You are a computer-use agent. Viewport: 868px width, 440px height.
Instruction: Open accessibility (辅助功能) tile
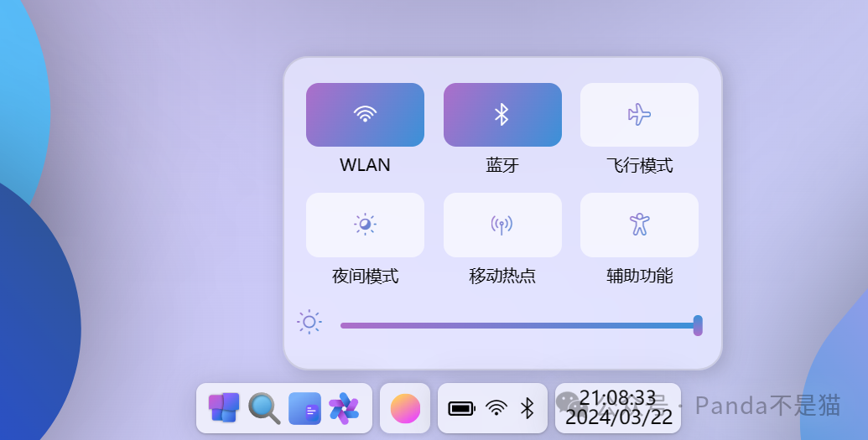point(639,225)
